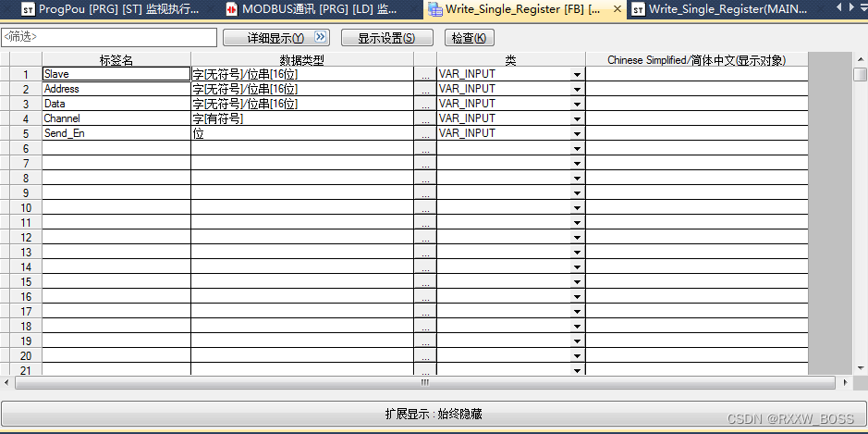Select the Write_Single_Register [FB] tab
The width and height of the screenshot is (868, 434).
(522, 9)
